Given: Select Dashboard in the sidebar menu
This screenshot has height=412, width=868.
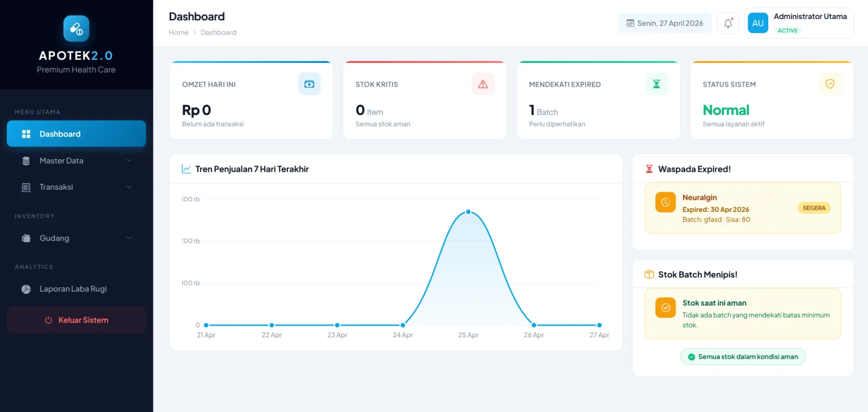Looking at the screenshot, I should click(x=76, y=134).
